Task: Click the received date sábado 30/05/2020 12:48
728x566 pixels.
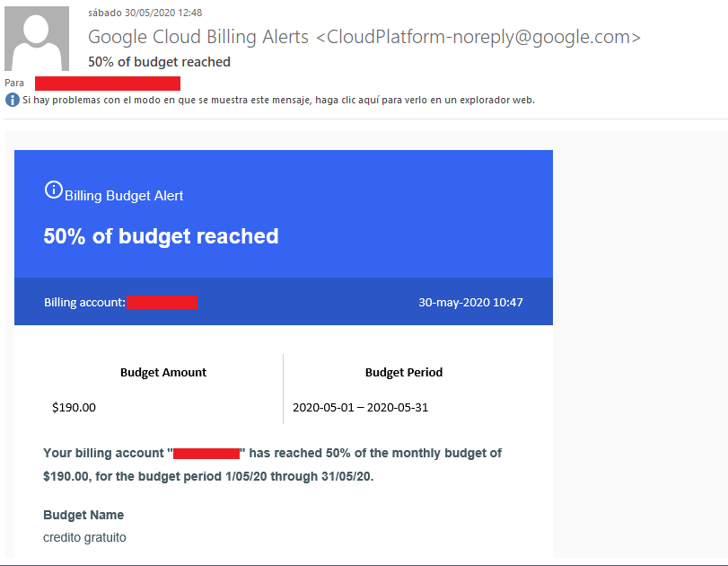Action: coord(145,13)
